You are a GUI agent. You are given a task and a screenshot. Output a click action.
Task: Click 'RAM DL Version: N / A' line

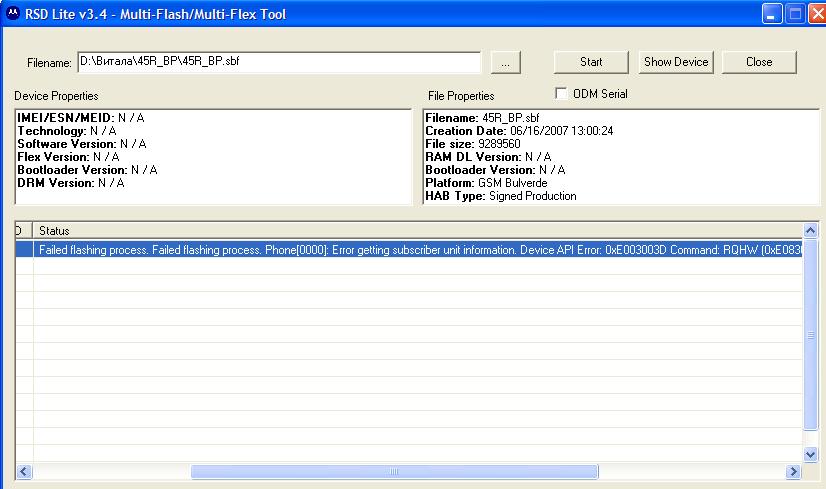488,157
